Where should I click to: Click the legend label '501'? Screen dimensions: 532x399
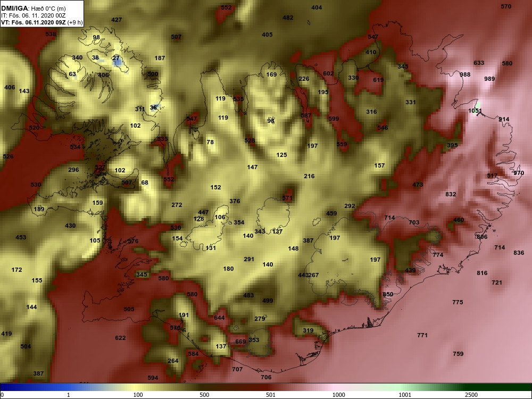pyautogui.click(x=270, y=395)
